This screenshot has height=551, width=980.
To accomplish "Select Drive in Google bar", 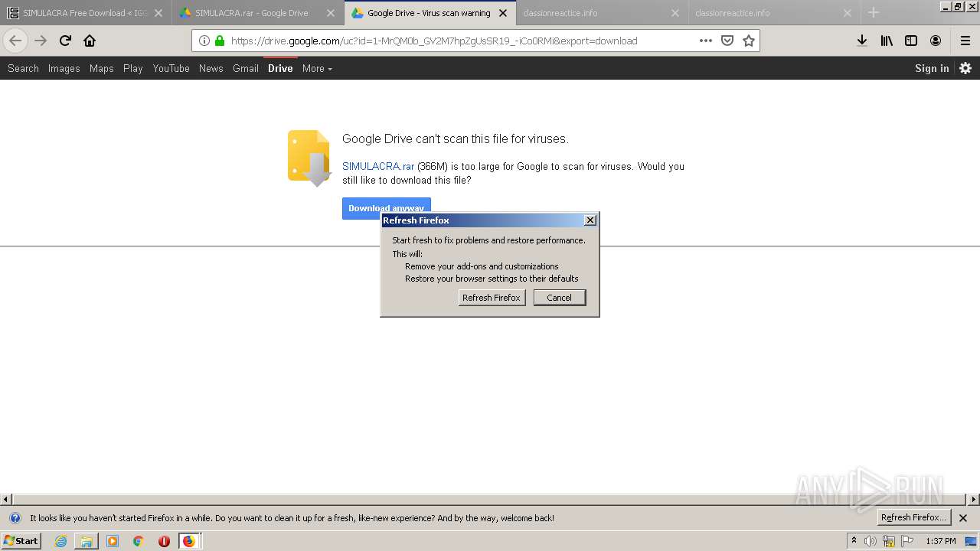I will 280,68.
